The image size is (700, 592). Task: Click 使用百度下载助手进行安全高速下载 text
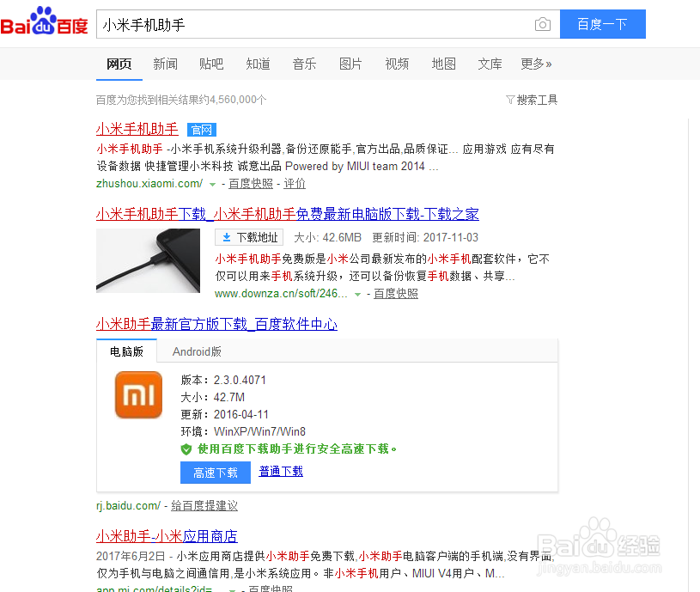click(297, 449)
